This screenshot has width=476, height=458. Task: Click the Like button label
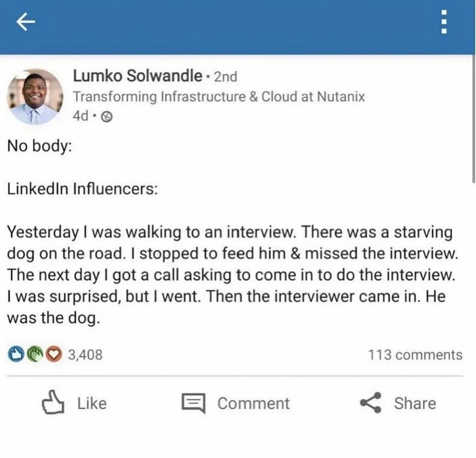[x=92, y=403]
